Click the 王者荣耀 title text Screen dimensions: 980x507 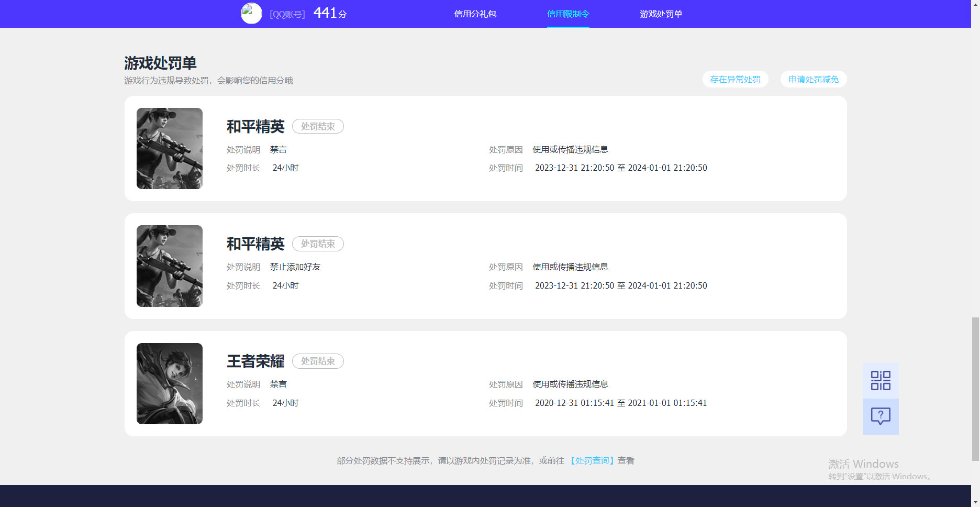tap(255, 361)
